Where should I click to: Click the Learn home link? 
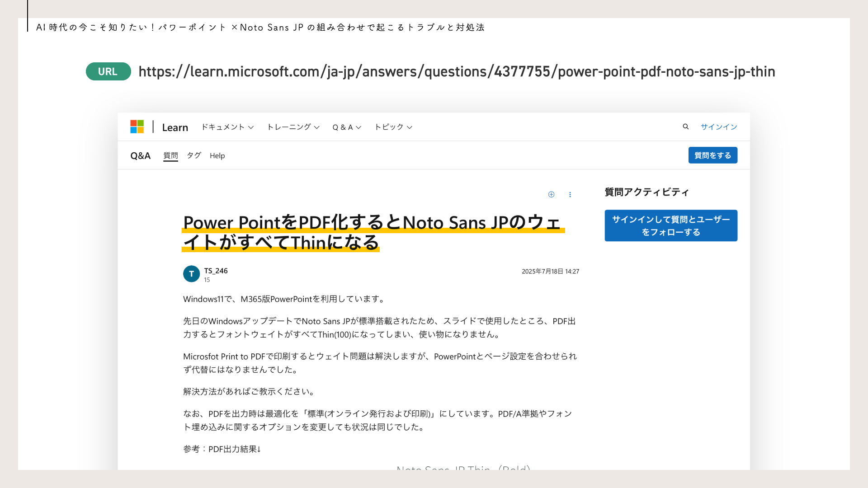175,127
